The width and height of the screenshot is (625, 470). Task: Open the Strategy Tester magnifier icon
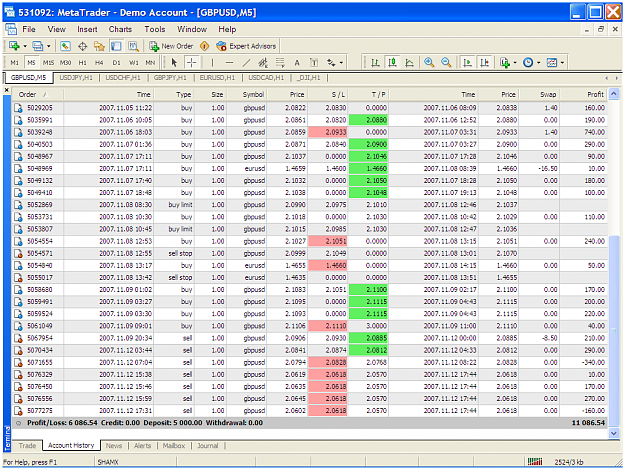pos(133,46)
